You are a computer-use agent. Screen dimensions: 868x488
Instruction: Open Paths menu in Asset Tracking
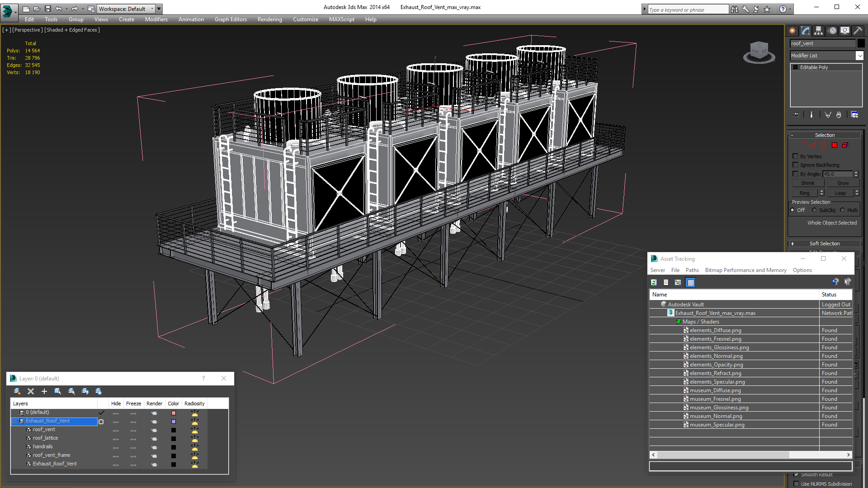point(692,270)
